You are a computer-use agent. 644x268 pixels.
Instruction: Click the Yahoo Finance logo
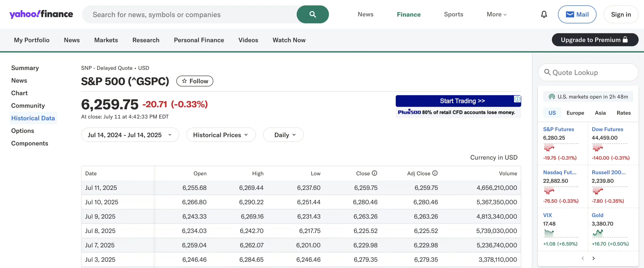tap(41, 14)
